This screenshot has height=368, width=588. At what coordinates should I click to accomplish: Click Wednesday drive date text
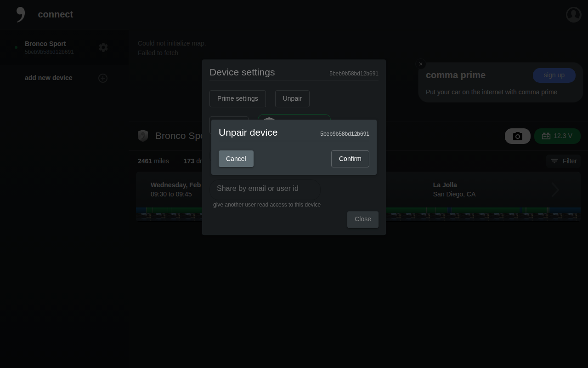175,185
